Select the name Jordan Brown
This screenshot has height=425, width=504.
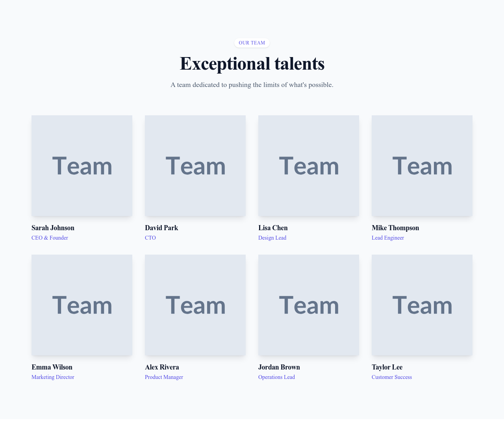279,367
